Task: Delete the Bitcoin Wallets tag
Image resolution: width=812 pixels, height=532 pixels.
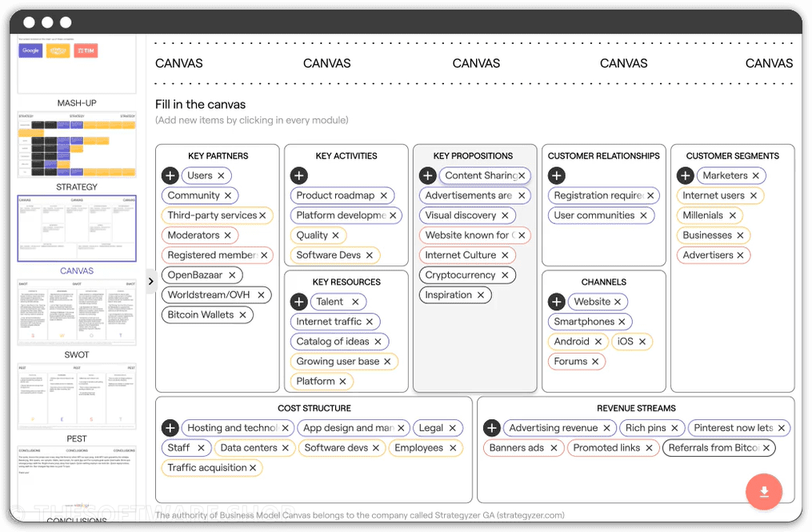Action: coord(242,315)
